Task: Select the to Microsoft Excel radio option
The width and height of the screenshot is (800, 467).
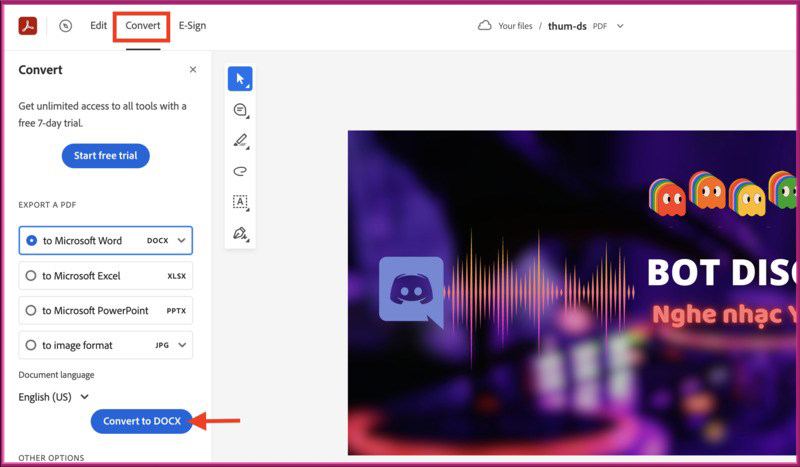Action: (31, 276)
